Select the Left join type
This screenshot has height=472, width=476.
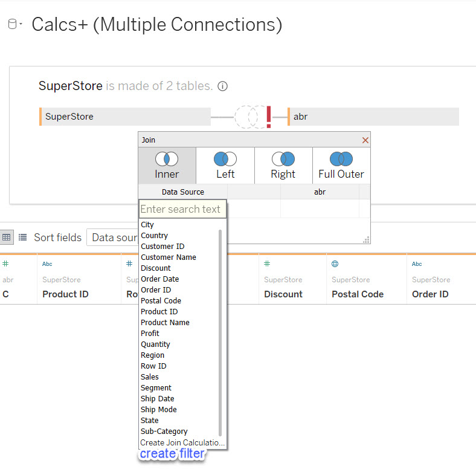tap(225, 166)
